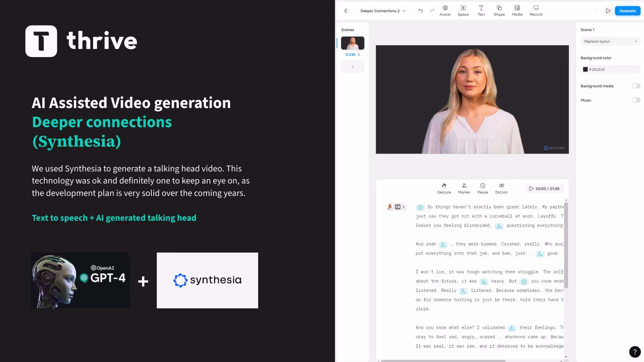Click the "SCENE 1" label

pos(352,54)
